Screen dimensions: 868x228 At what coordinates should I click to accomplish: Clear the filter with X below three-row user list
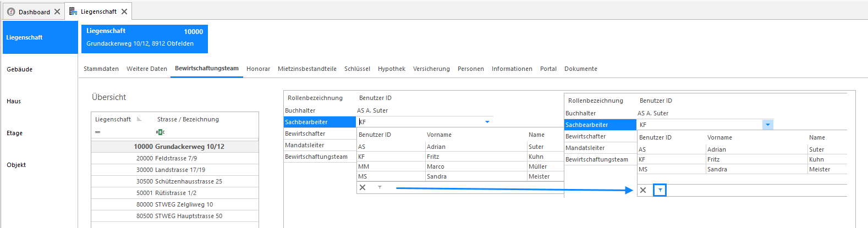[x=643, y=190]
